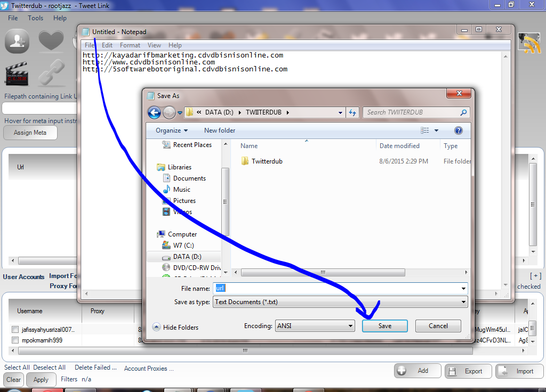Open Notepad Edit menu
This screenshot has width=546, height=392.
point(107,45)
